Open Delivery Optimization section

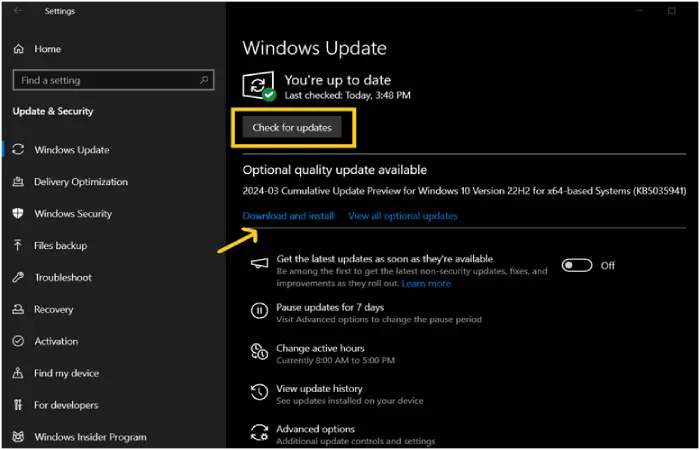(81, 182)
